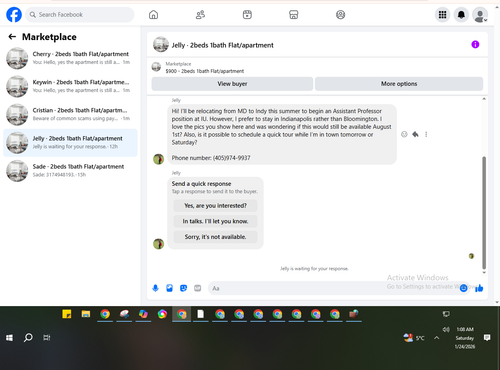Image resolution: width=500 pixels, height=370 pixels.
Task: Open the sticker picker icon
Action: coord(183,288)
